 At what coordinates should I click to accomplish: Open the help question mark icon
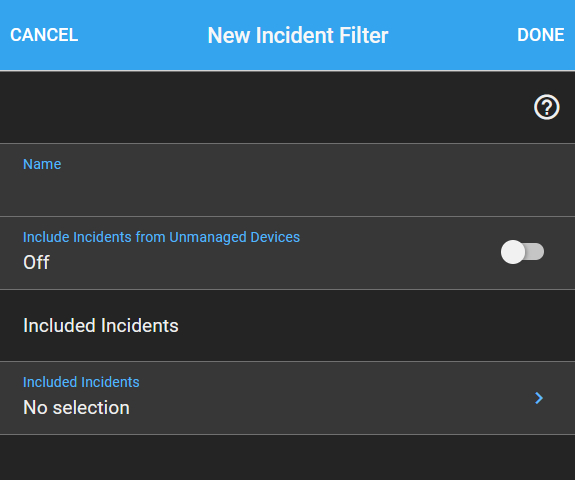(546, 107)
